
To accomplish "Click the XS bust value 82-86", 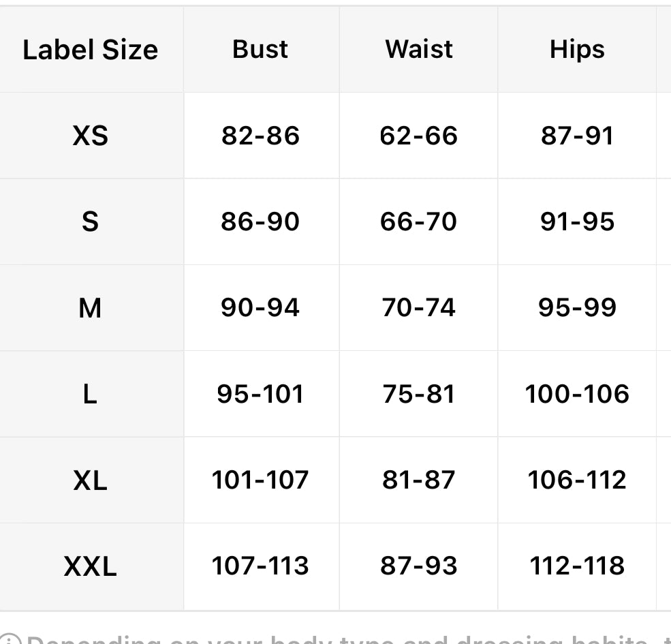I will [260, 136].
